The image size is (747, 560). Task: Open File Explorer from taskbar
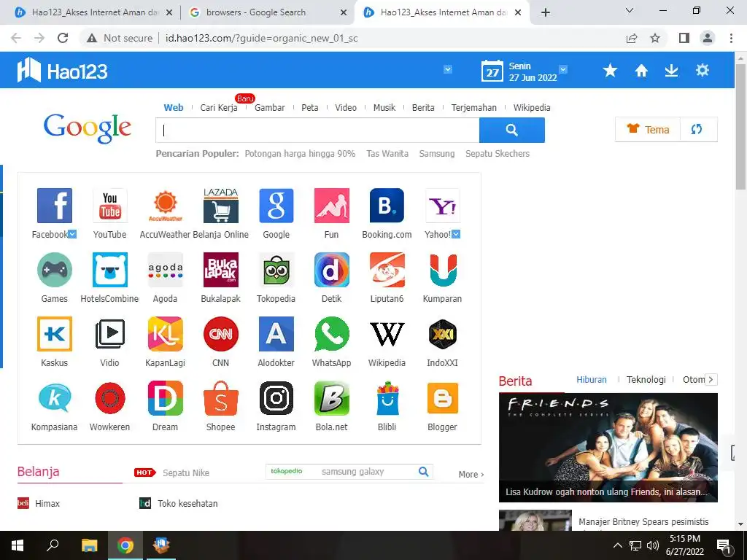point(89,545)
